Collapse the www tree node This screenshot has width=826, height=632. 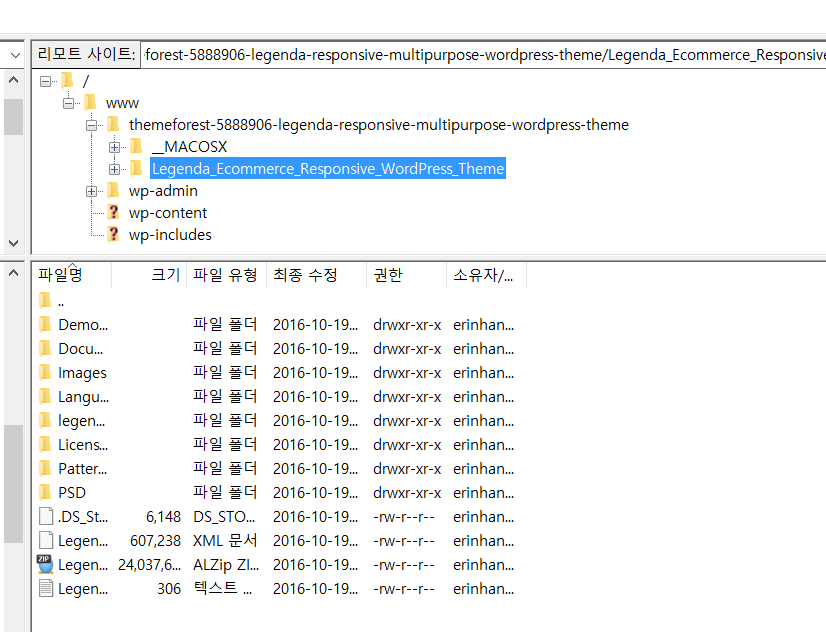click(x=68, y=103)
